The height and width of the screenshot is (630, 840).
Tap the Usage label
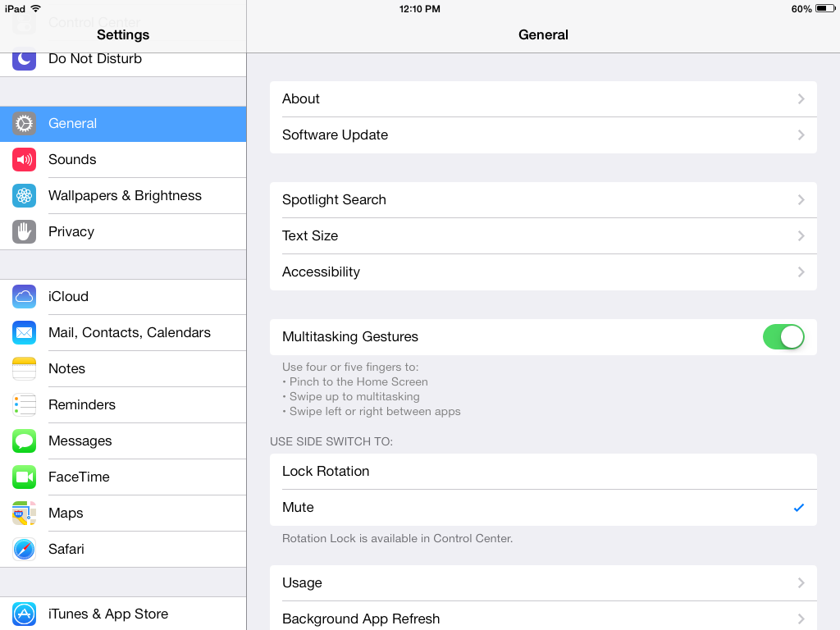point(302,583)
